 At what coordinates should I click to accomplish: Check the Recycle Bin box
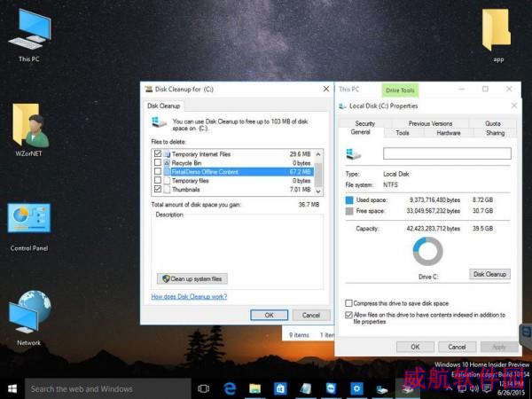pos(158,162)
